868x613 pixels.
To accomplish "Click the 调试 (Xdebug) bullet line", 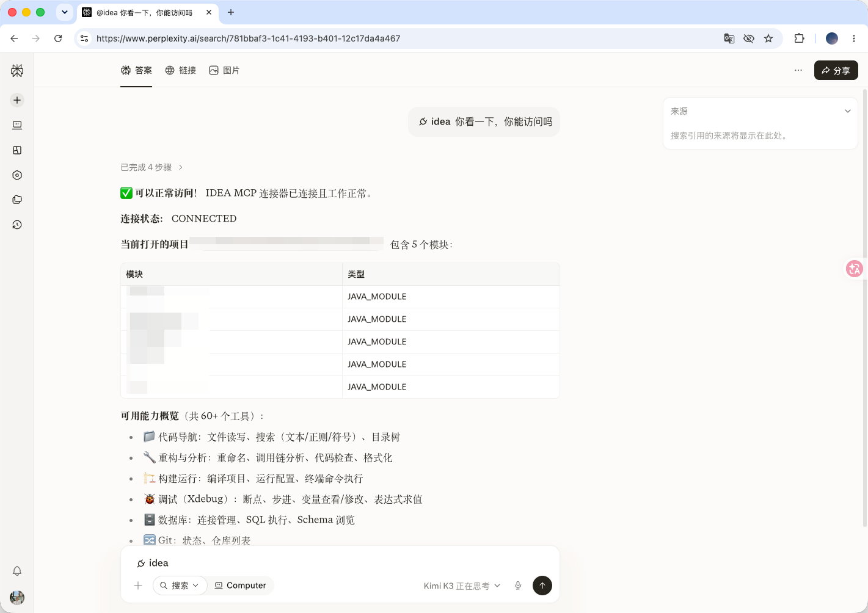I will coord(283,499).
